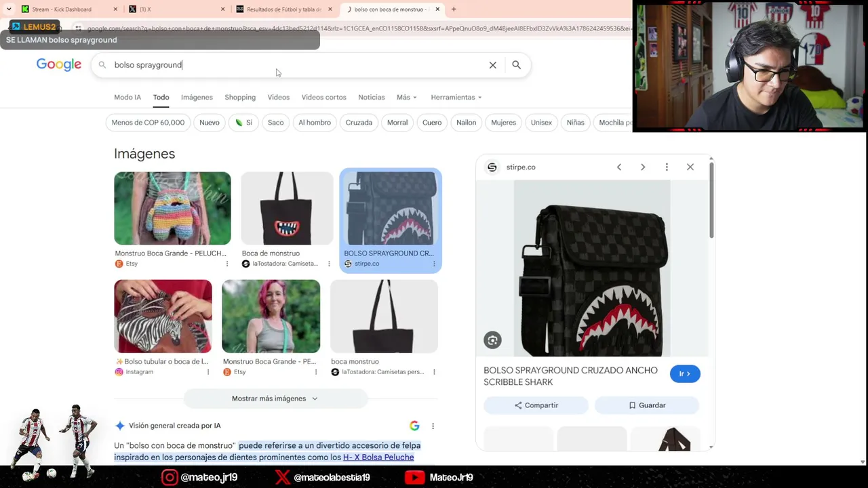Viewport: 868px width, 488px height.
Task: Close the bolso con boca de monstruo tab
Action: [437, 9]
